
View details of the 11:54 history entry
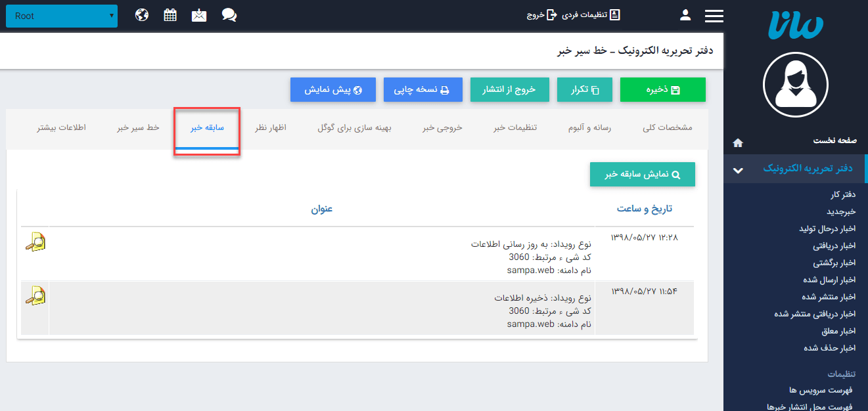tap(35, 296)
